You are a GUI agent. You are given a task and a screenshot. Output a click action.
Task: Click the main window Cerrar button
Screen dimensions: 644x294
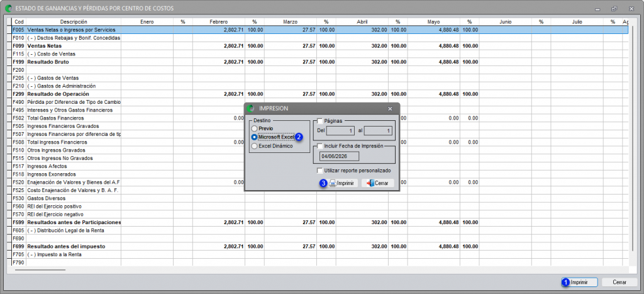(619, 283)
